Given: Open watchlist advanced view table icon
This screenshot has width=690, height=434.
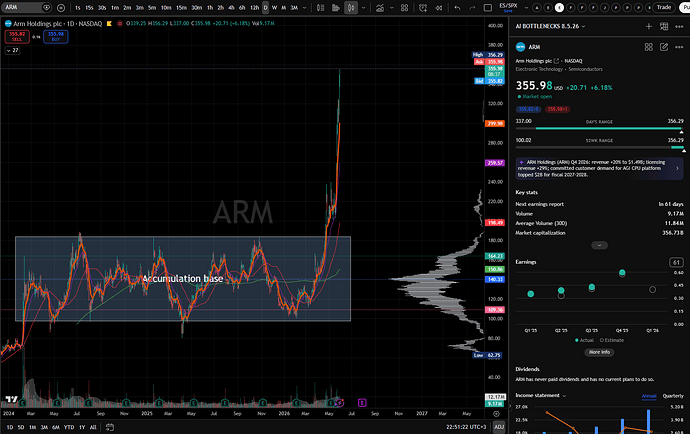Looking at the screenshot, I should (664, 26).
